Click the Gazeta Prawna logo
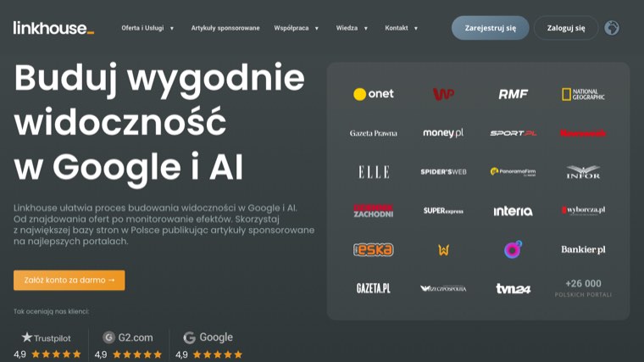This screenshot has height=362, width=644. (374, 133)
